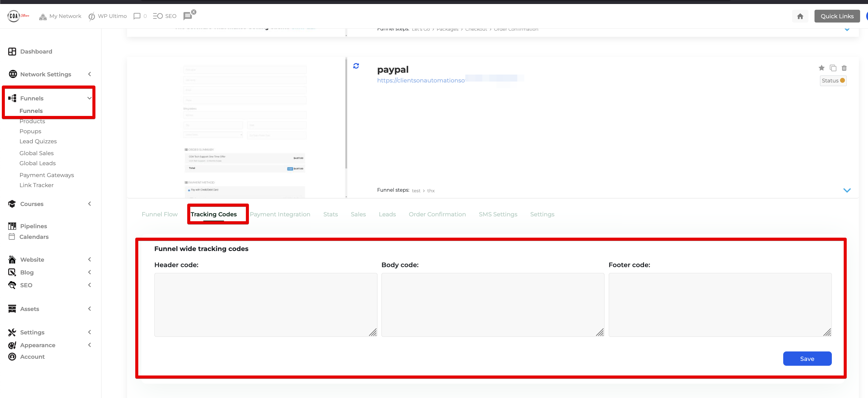Screen dimensions: 868x398
Task: Open the paypal checkout page thumbnail preview
Action: (244, 128)
